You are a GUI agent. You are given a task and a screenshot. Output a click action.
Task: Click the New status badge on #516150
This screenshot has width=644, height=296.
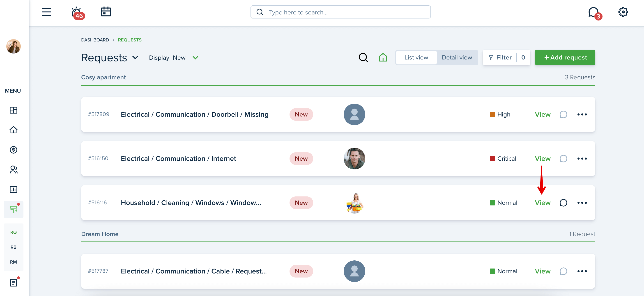301,159
